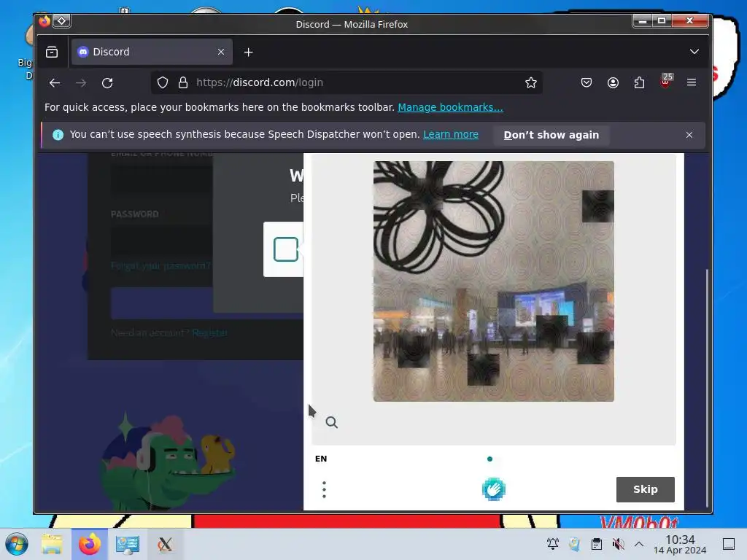Expand hidden tray icons chevron
747x560 pixels.
[639, 544]
